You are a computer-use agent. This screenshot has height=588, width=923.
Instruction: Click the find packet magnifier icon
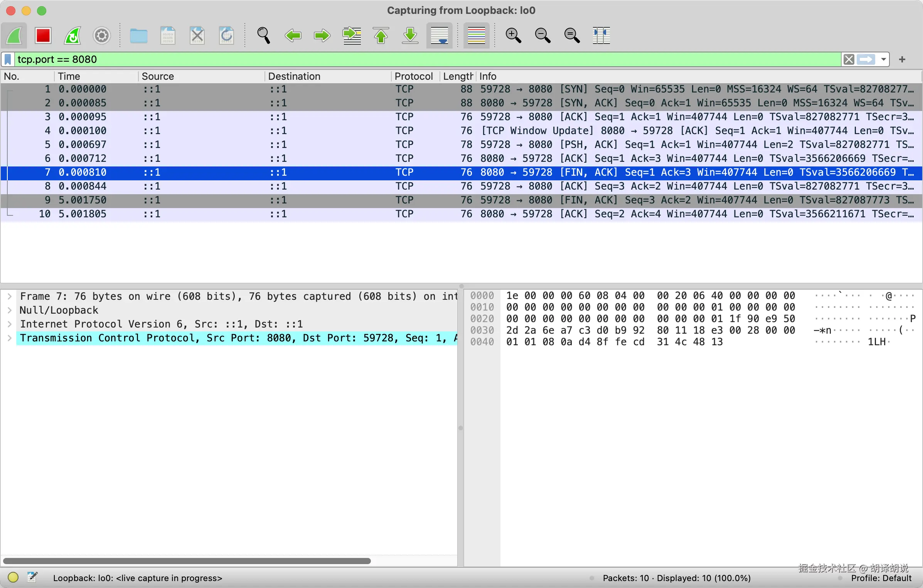coord(264,36)
